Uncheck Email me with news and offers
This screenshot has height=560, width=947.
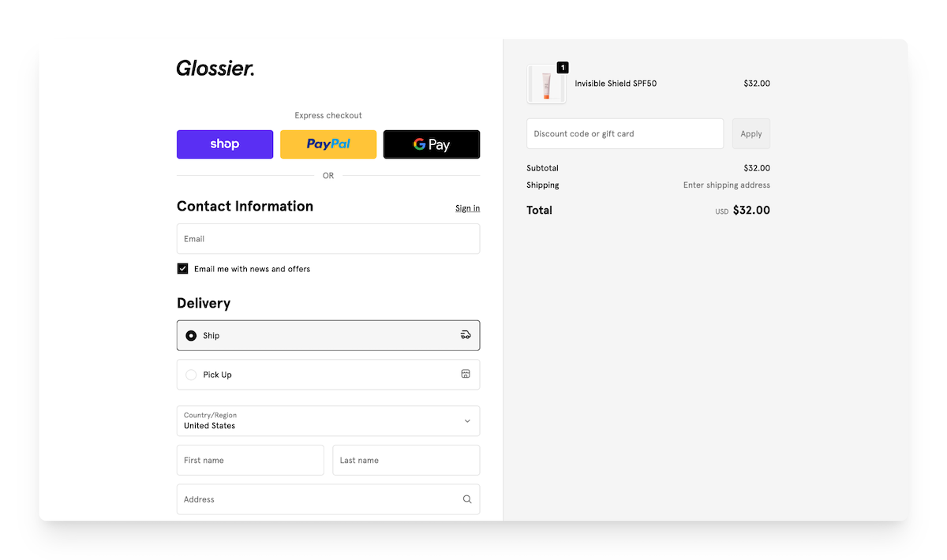pyautogui.click(x=182, y=268)
